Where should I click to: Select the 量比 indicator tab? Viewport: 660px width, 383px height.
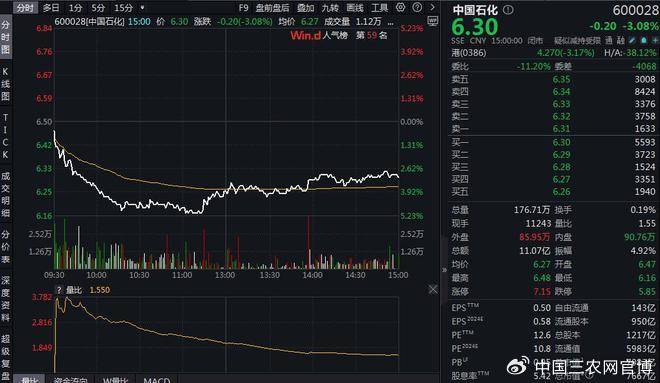point(29,379)
